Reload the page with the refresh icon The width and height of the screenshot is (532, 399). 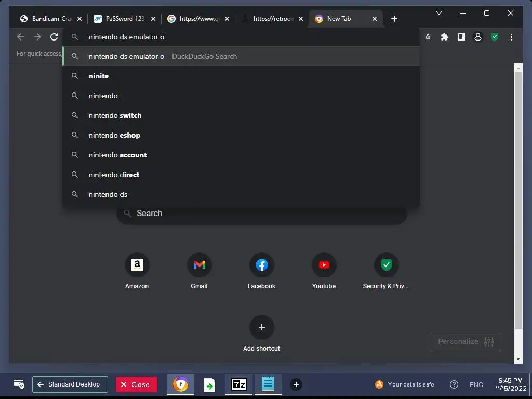[54, 37]
